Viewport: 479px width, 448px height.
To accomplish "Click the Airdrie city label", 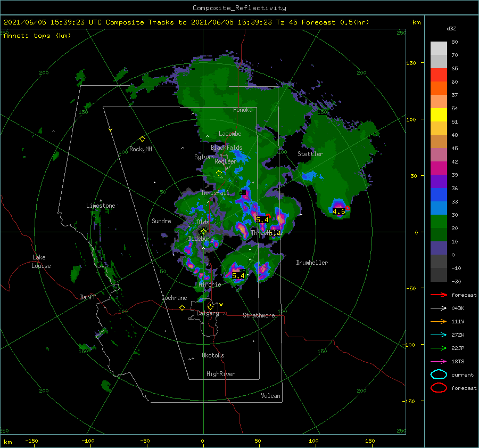I will click(210, 284).
